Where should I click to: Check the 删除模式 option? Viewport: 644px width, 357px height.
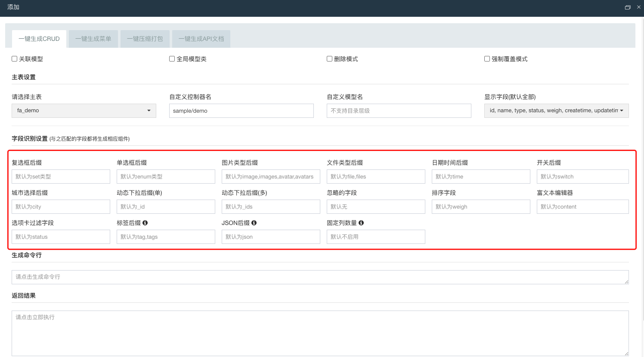[x=329, y=59]
